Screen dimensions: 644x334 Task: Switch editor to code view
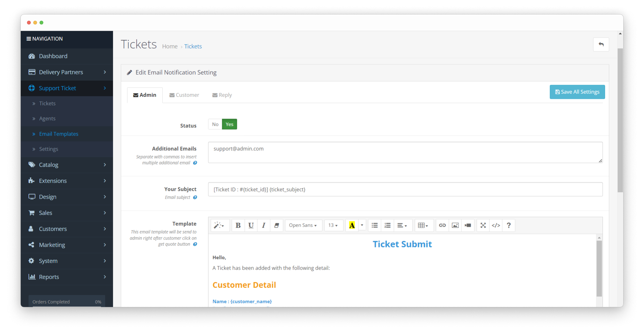pos(496,225)
